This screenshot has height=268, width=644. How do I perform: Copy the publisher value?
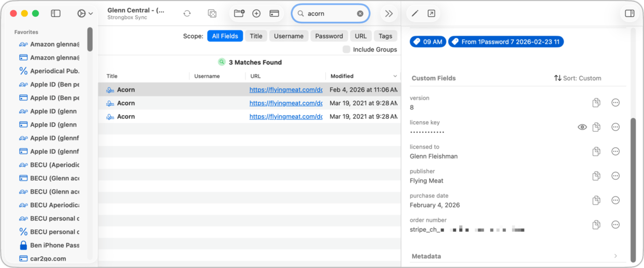596,176
